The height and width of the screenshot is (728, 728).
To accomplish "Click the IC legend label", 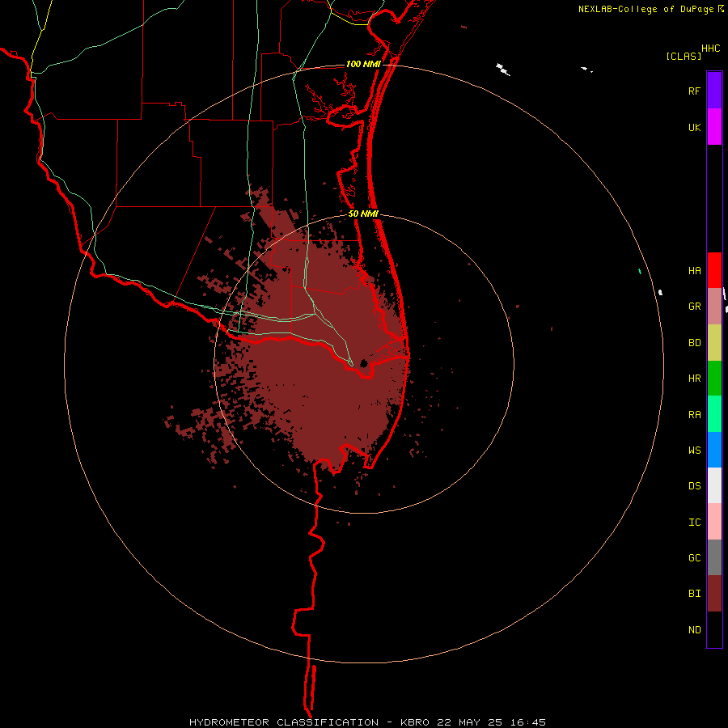I will pos(694,523).
